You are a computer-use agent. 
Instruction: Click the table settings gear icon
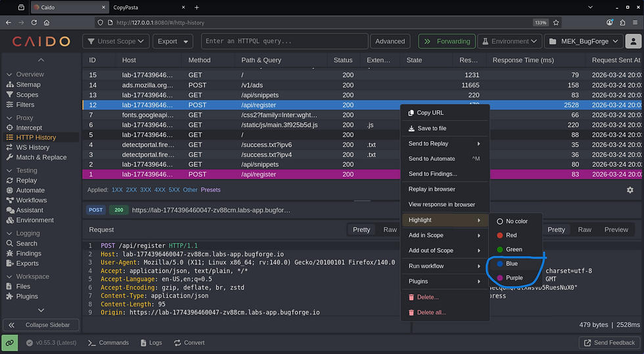[630, 190]
